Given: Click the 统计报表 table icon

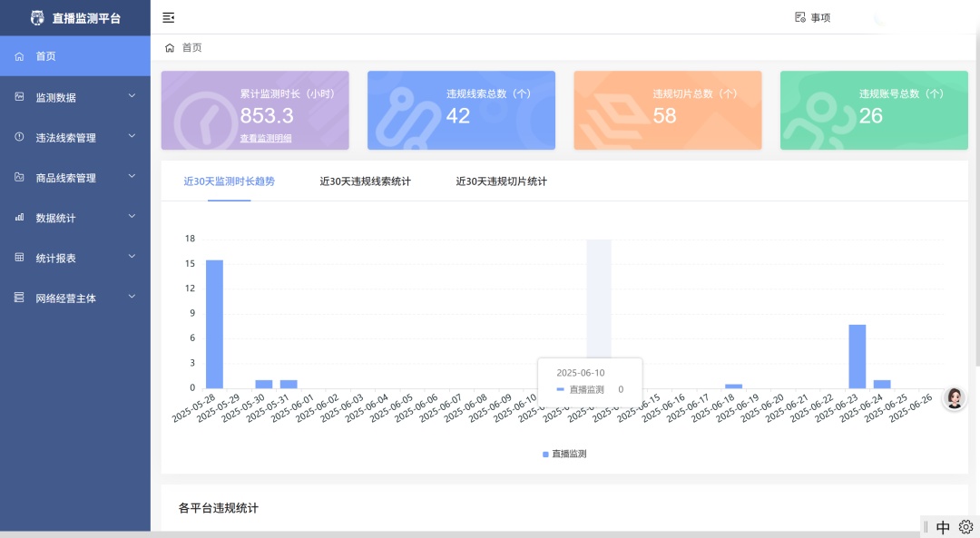Looking at the screenshot, I should click(19, 258).
